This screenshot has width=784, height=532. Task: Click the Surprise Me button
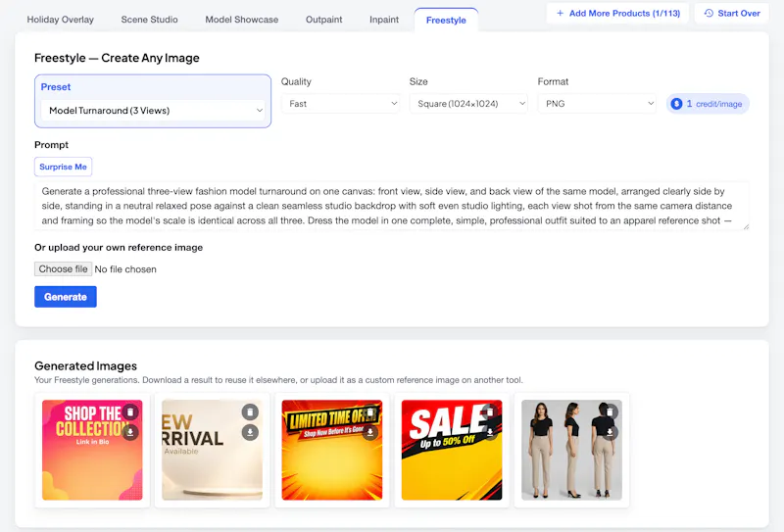coord(63,167)
